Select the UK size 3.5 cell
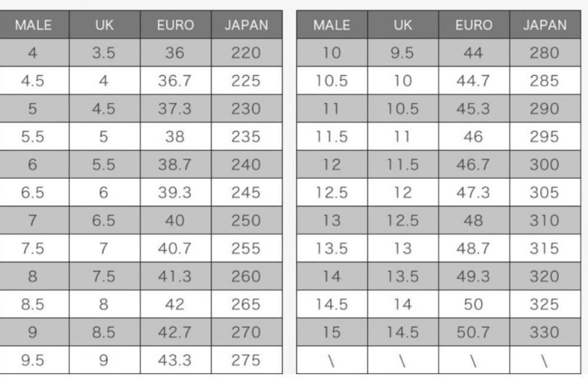 click(104, 53)
